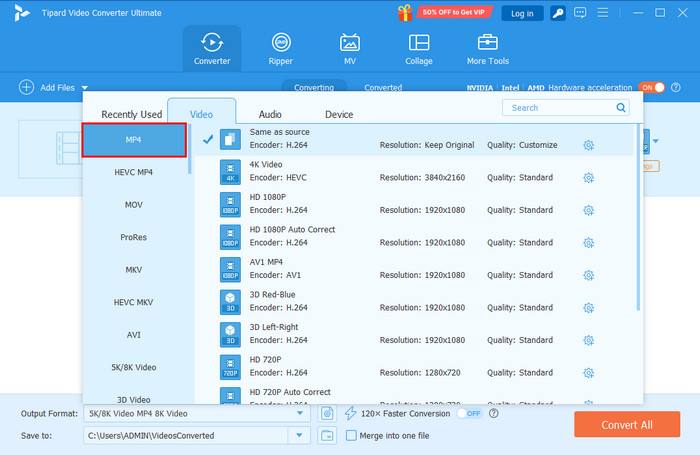The image size is (700, 455).
Task: Expand the Output Format dropdown
Action: point(300,413)
